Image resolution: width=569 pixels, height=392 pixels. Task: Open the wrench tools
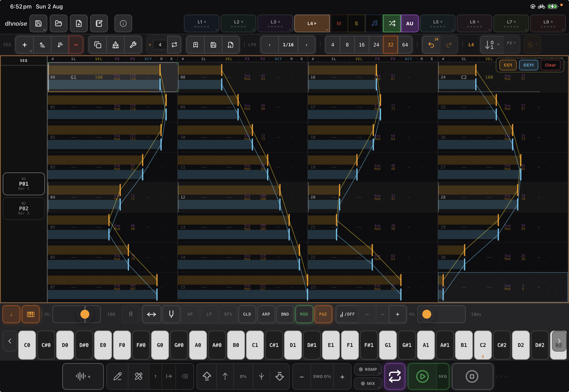pyautogui.click(x=133, y=45)
